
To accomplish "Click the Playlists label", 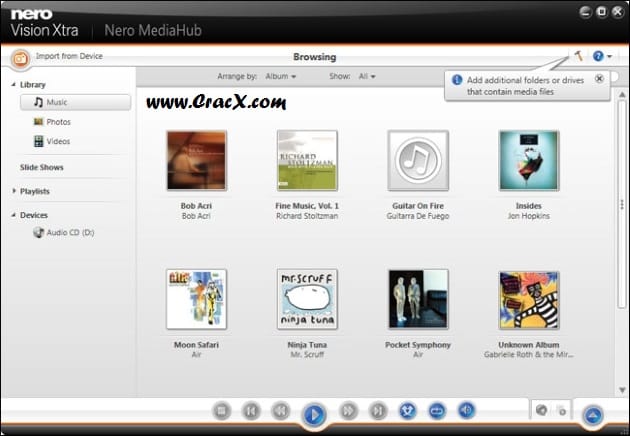I will tap(35, 191).
